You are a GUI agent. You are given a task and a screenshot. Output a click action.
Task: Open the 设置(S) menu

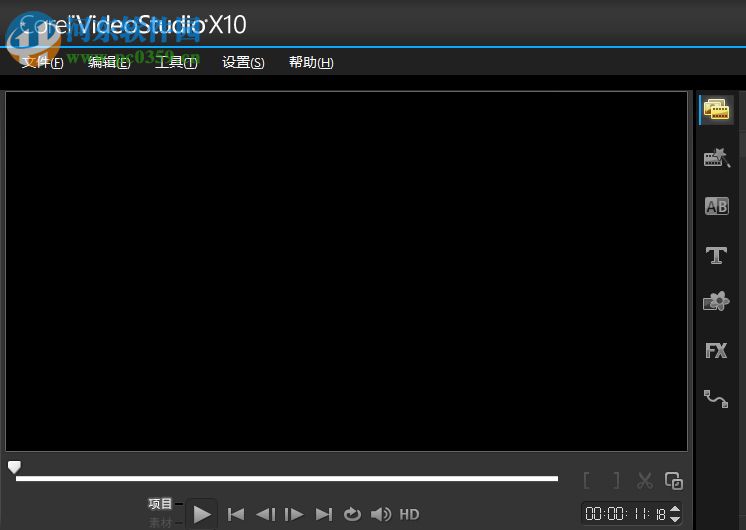tap(243, 62)
